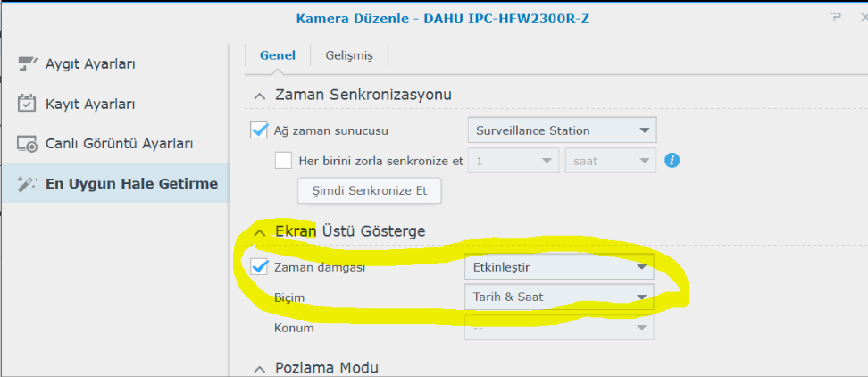Click the blue info icon

coord(673,161)
